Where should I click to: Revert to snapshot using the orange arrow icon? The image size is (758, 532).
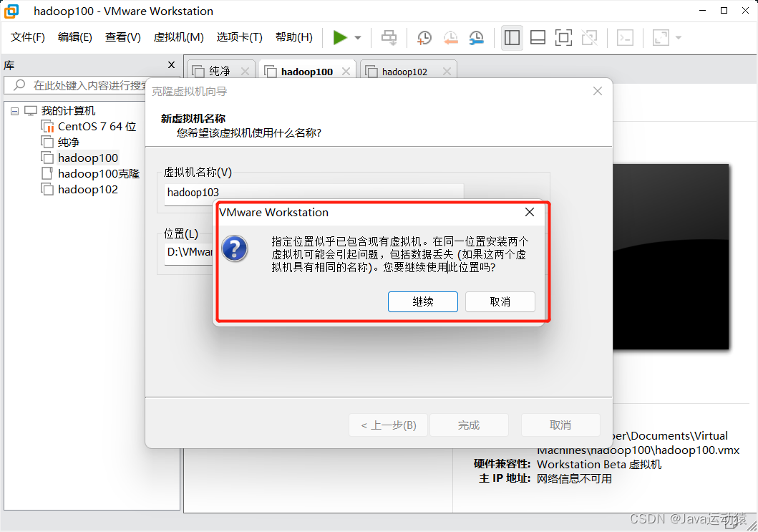coord(450,37)
